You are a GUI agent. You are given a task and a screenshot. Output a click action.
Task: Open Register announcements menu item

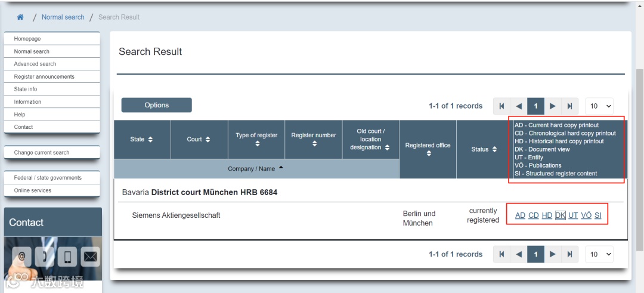(52, 76)
